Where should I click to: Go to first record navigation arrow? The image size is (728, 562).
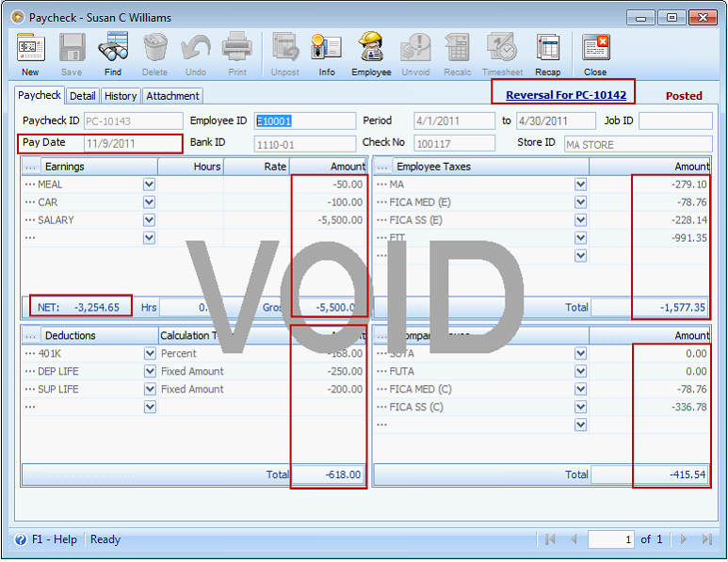click(550, 539)
